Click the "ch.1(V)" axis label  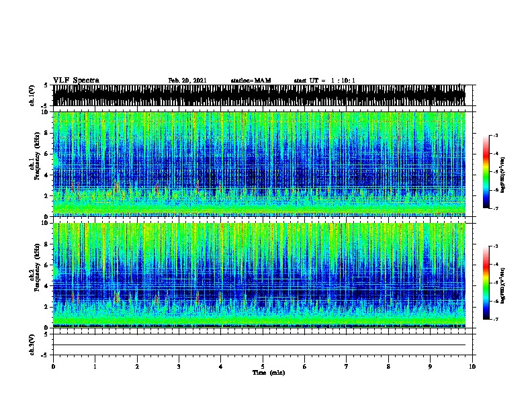click(32, 95)
